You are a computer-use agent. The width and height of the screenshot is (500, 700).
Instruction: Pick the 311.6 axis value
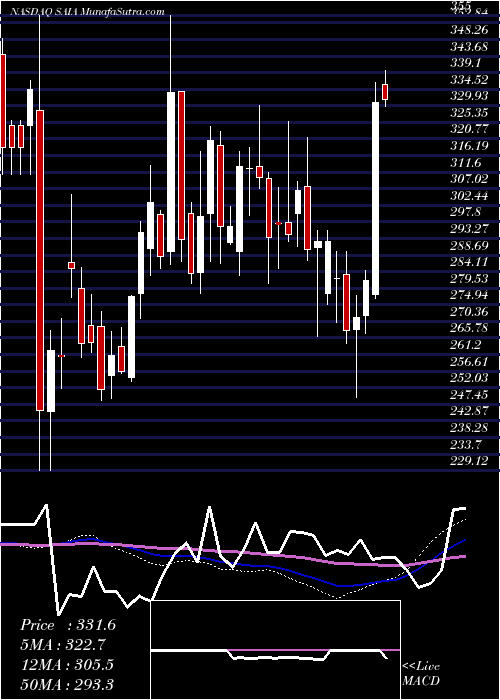(x=465, y=162)
